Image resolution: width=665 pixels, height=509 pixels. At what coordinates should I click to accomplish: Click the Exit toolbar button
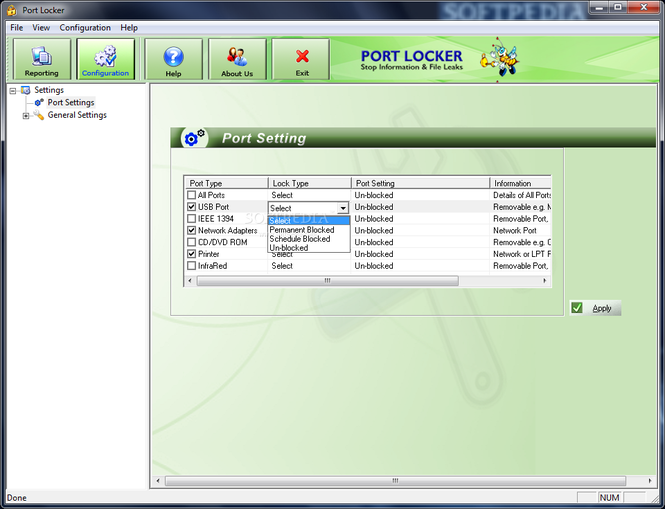[x=301, y=59]
